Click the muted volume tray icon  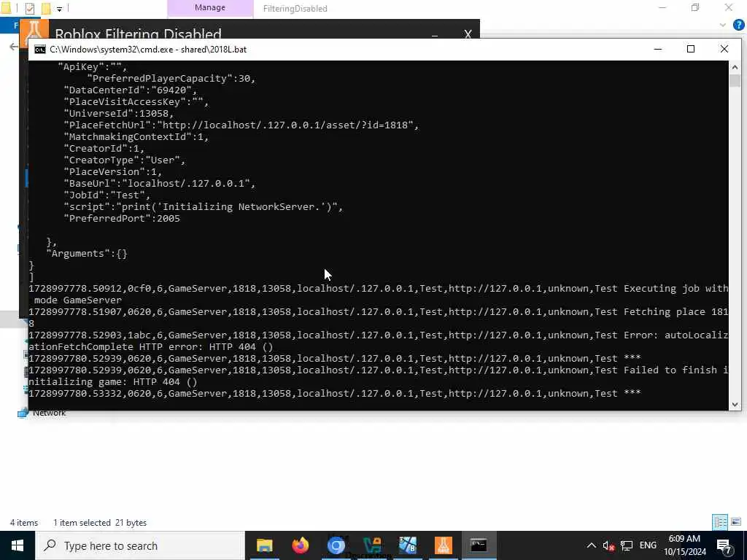(x=608, y=545)
